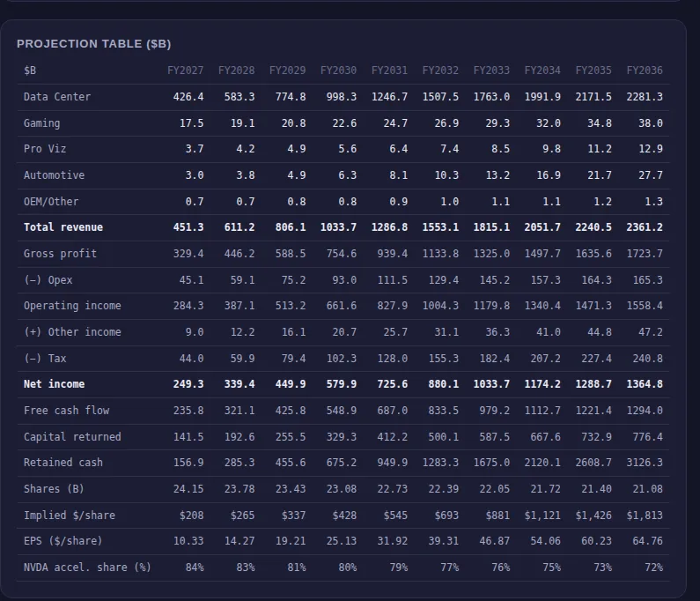Click Shares value 24.15
Viewport: 700px width, 601px height.
188,489
